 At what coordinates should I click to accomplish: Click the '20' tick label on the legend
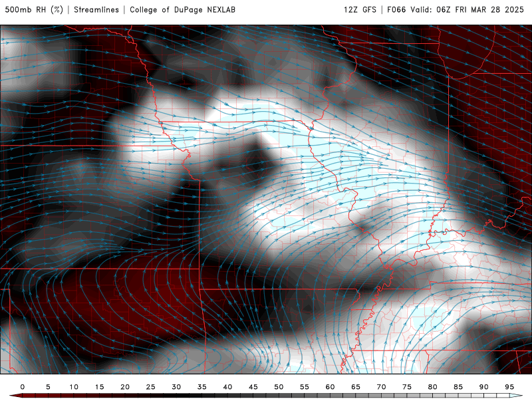pyautogui.click(x=125, y=387)
